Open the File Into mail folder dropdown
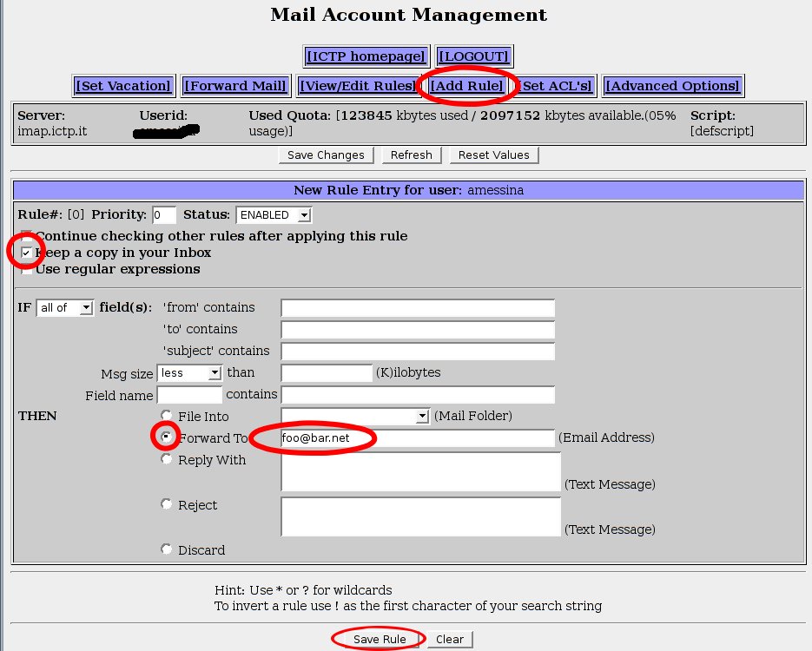The height and width of the screenshot is (651, 812). coord(355,417)
